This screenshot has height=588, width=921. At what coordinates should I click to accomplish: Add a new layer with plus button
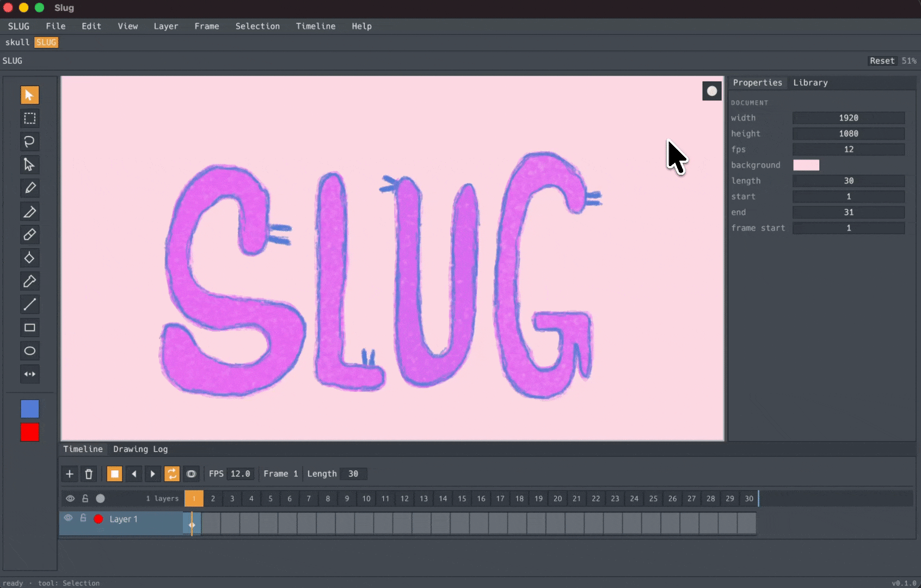coord(69,474)
